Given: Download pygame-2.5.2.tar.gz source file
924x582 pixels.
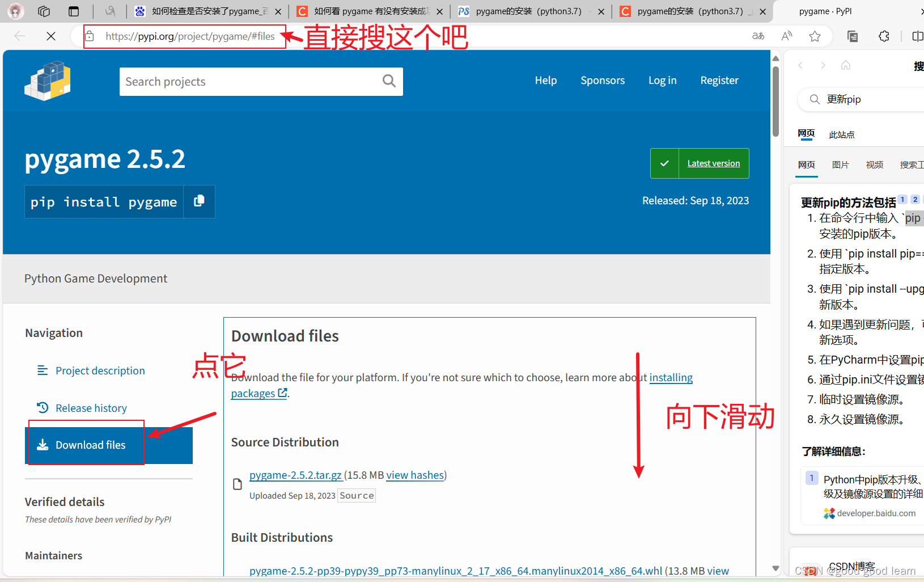Looking at the screenshot, I should click(295, 475).
